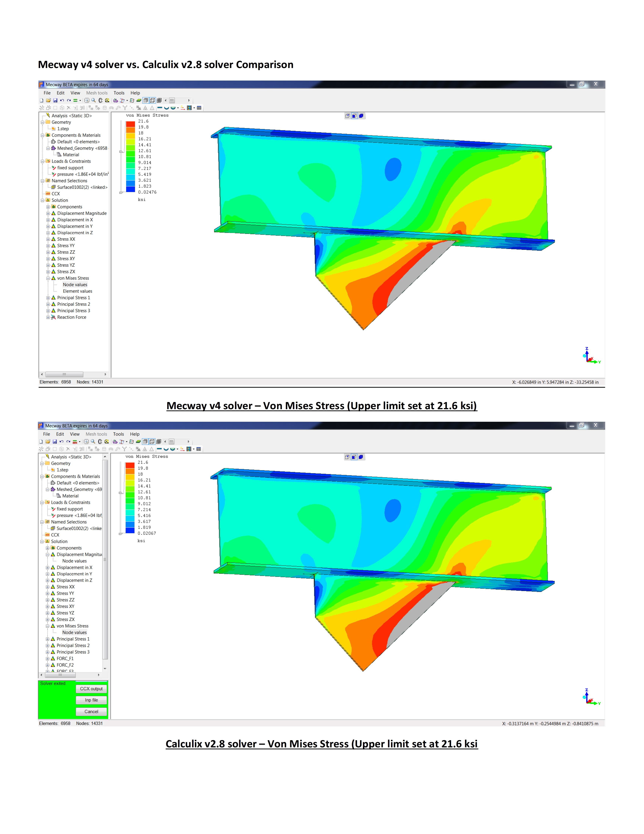The width and height of the screenshot is (644, 834).
Task: Toggle element edges display in lower window toolbar
Action: click(152, 442)
